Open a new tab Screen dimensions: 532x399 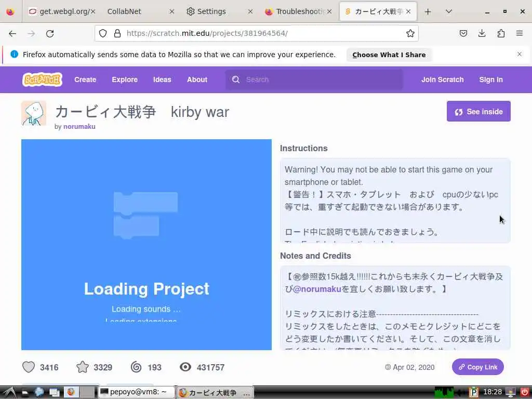[428, 11]
